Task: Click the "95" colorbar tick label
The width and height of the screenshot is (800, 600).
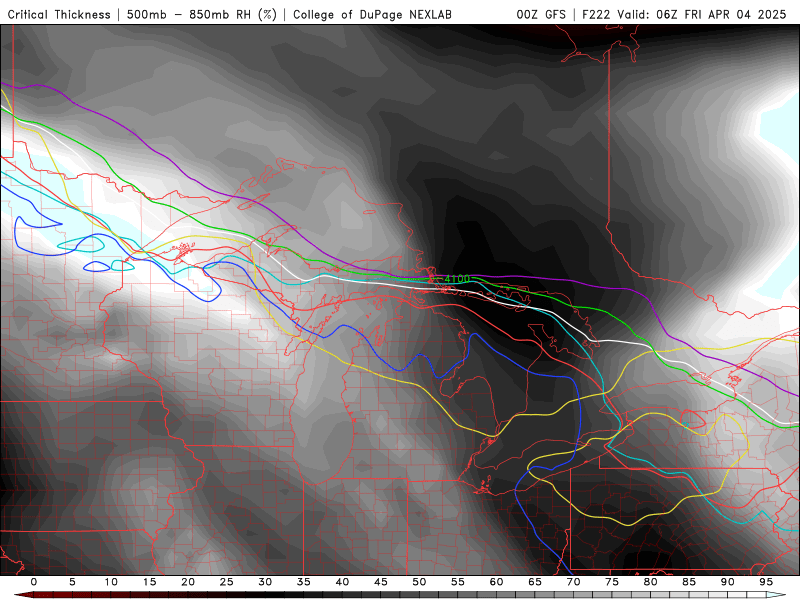Action: [766, 582]
